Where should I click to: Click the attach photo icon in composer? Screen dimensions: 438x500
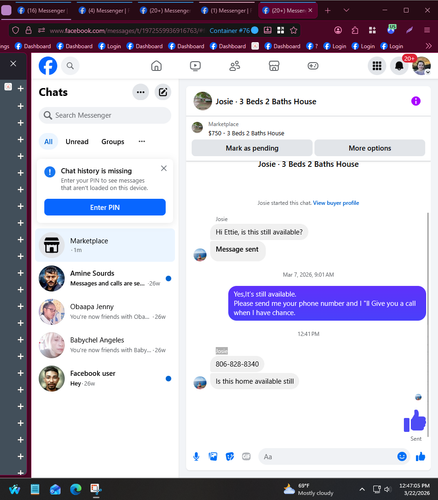(x=213, y=456)
